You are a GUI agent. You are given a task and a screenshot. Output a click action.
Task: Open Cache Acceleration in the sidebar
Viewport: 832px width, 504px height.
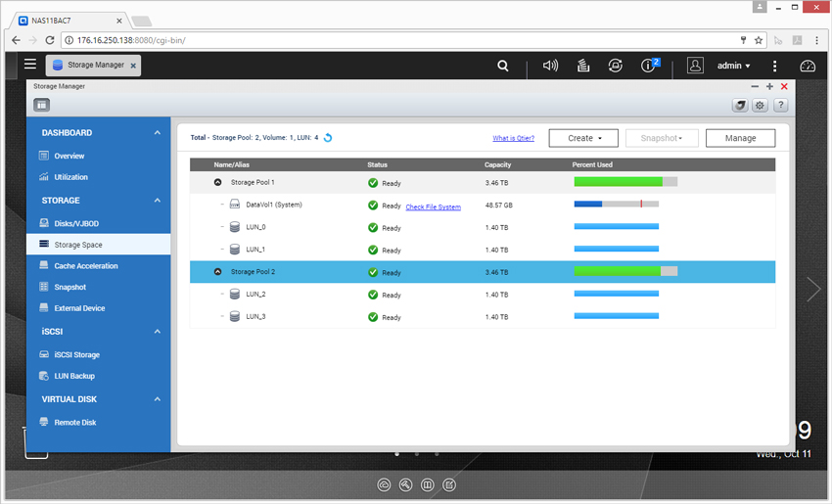point(85,266)
